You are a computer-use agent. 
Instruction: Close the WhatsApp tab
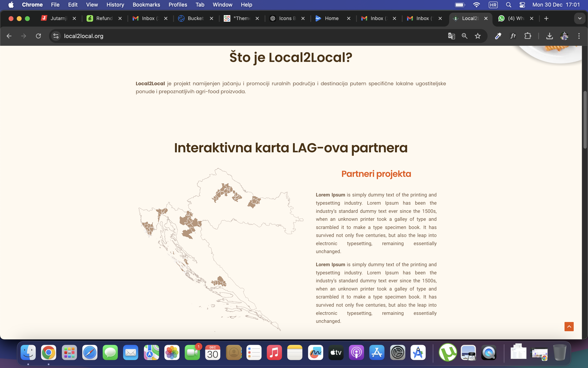click(x=532, y=18)
